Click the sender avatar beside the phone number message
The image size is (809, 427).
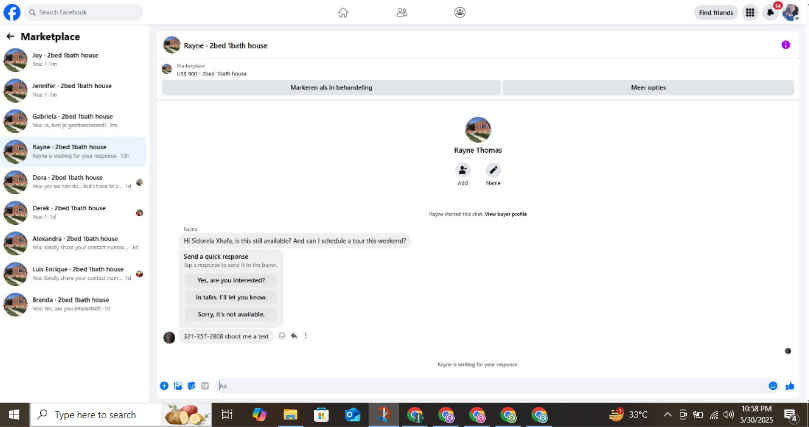[169, 337]
